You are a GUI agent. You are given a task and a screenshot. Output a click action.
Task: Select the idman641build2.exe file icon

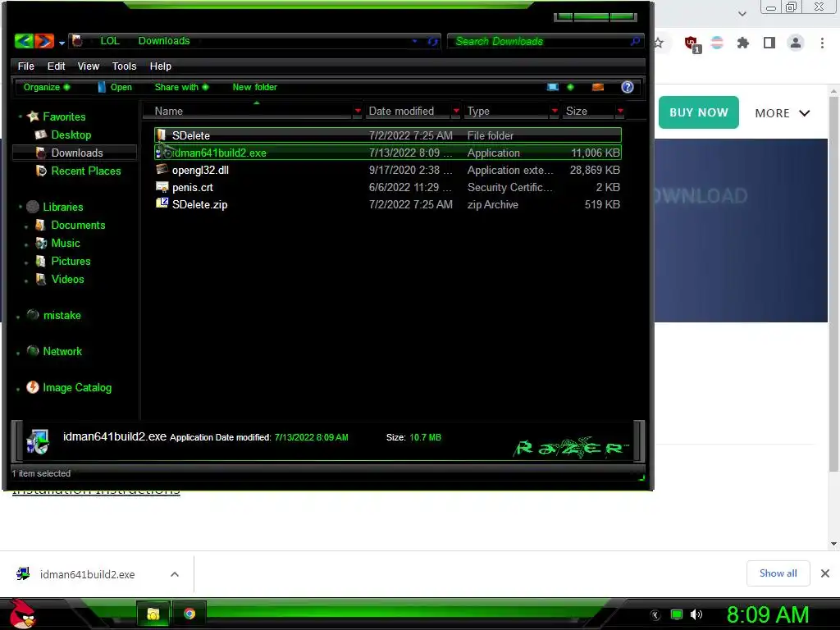(x=162, y=153)
